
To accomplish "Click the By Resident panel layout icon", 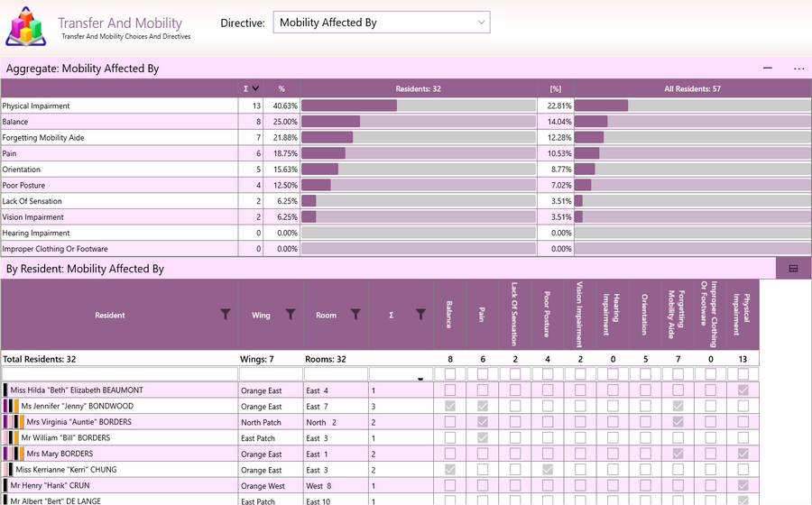I will point(793,269).
